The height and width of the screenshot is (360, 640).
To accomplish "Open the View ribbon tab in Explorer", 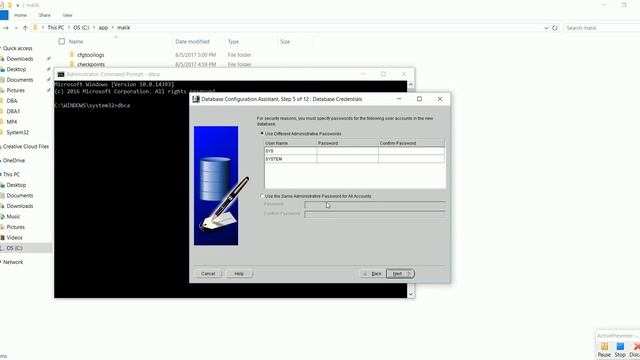I will click(67, 15).
